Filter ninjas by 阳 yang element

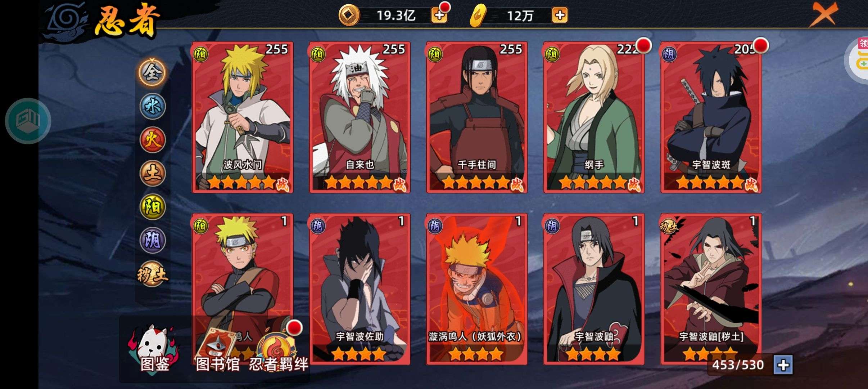click(x=153, y=207)
